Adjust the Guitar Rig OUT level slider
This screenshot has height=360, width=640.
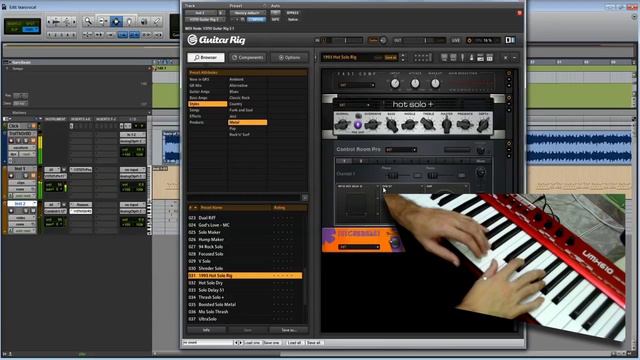[x=424, y=40]
